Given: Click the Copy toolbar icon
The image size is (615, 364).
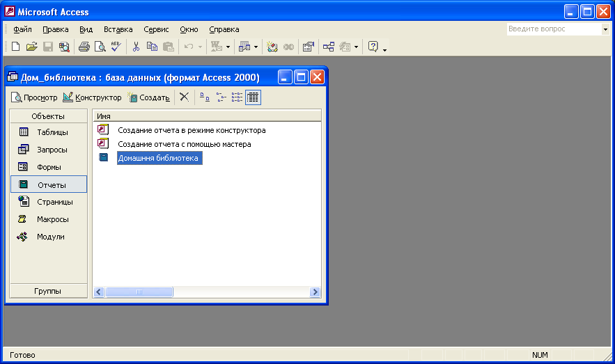Looking at the screenshot, I should click(x=152, y=47).
